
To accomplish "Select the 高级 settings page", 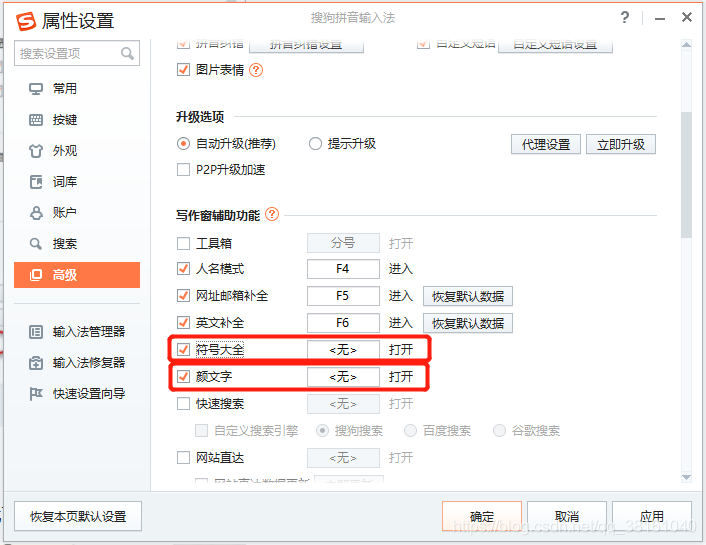I will 77,275.
